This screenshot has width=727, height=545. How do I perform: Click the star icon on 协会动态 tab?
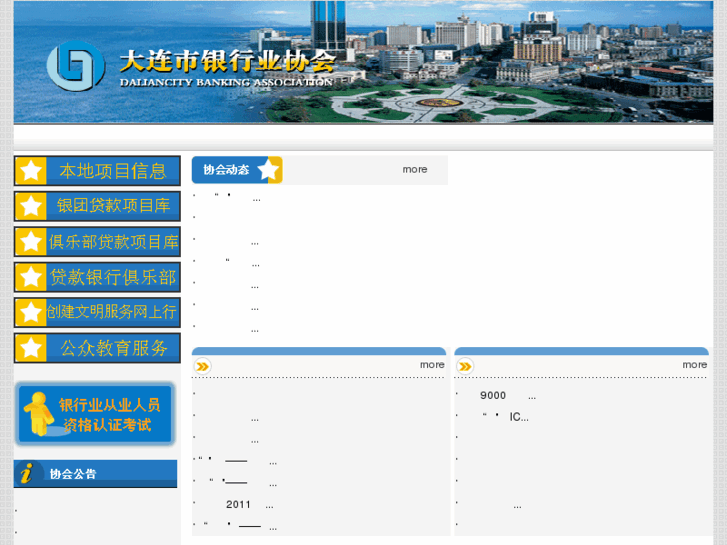pyautogui.click(x=268, y=170)
